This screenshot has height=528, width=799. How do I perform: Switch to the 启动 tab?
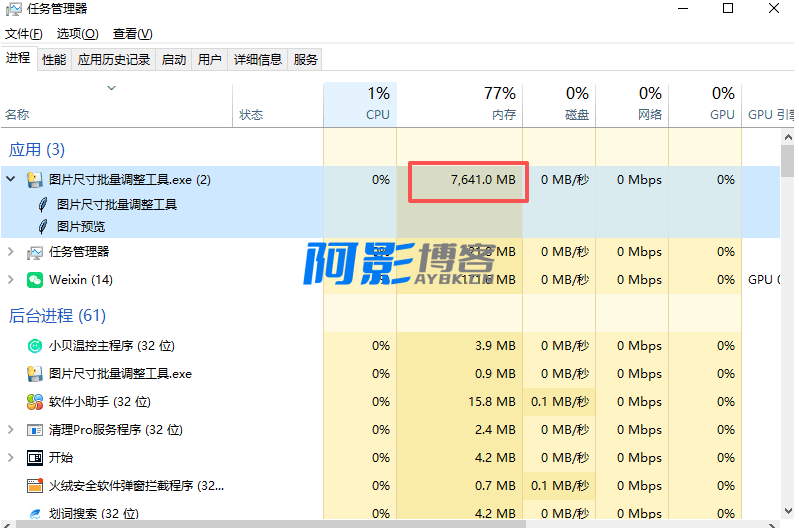174,60
